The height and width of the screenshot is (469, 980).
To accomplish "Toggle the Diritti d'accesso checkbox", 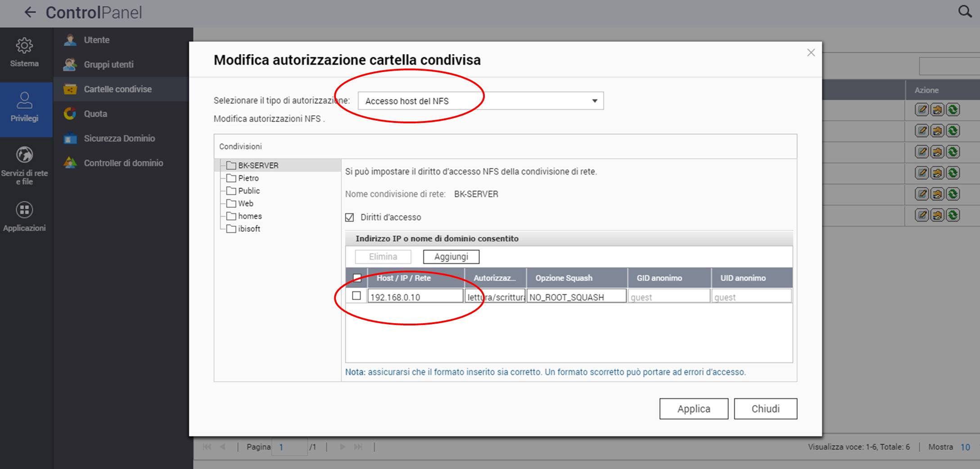I will (349, 217).
